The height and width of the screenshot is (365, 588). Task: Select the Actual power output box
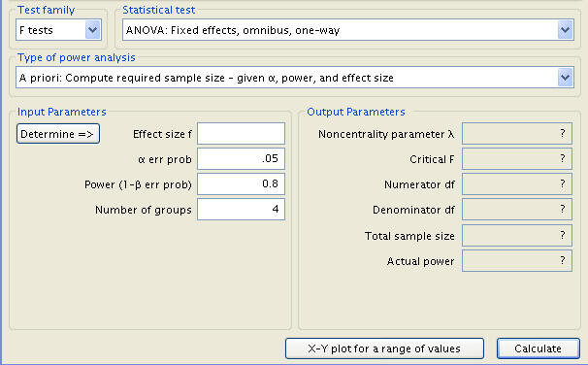(x=517, y=260)
